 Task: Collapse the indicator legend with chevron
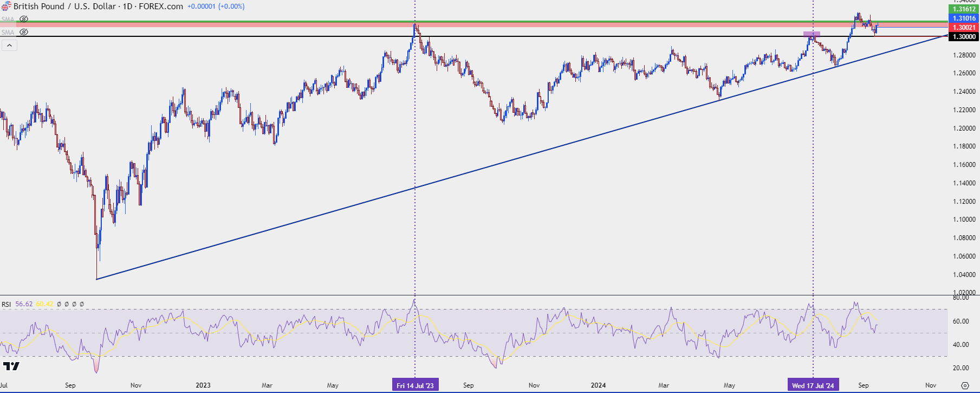(x=9, y=46)
